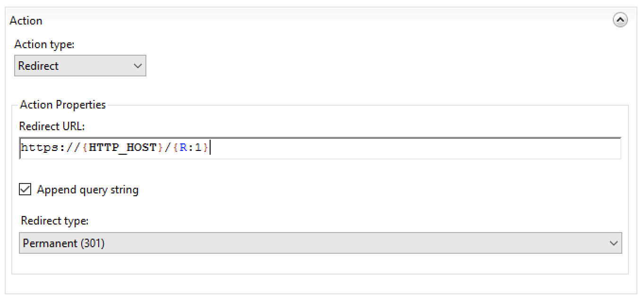Click the {R:1} back-reference in the URL
Screen dimensions: 644x300
click(190, 148)
